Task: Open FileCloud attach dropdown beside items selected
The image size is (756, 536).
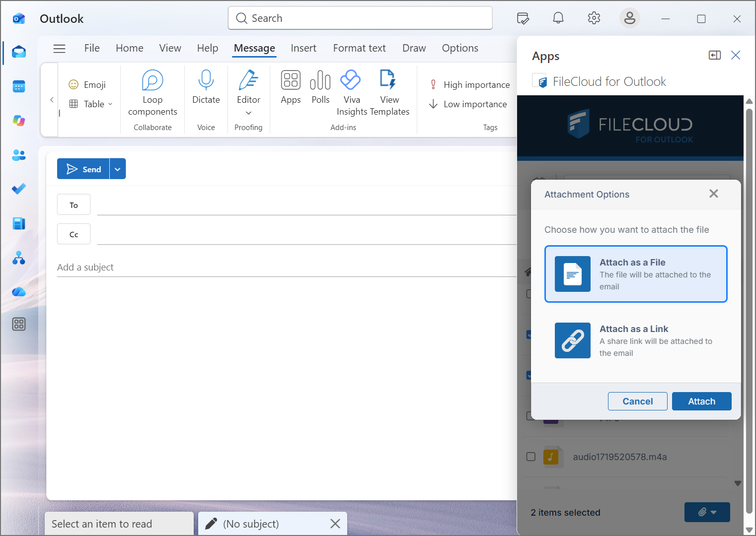Action: [707, 512]
